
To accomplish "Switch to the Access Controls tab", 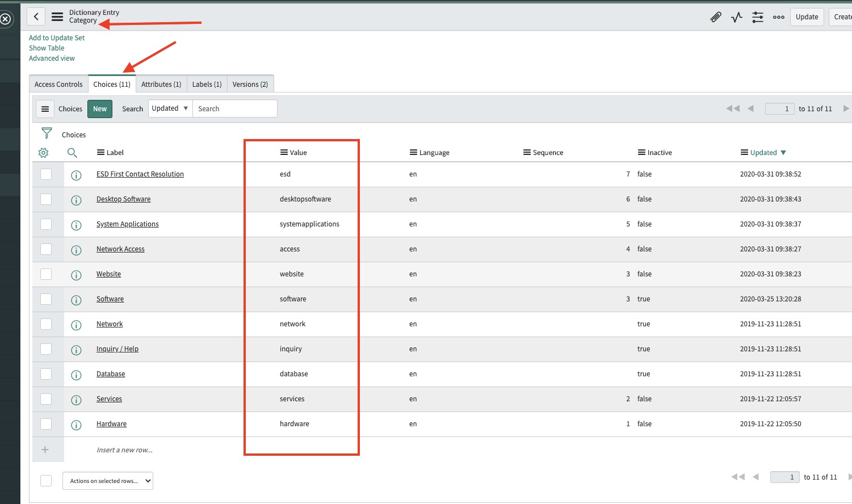I will (58, 84).
